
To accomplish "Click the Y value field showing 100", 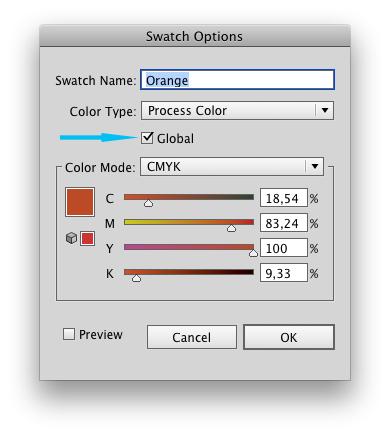I will [284, 248].
